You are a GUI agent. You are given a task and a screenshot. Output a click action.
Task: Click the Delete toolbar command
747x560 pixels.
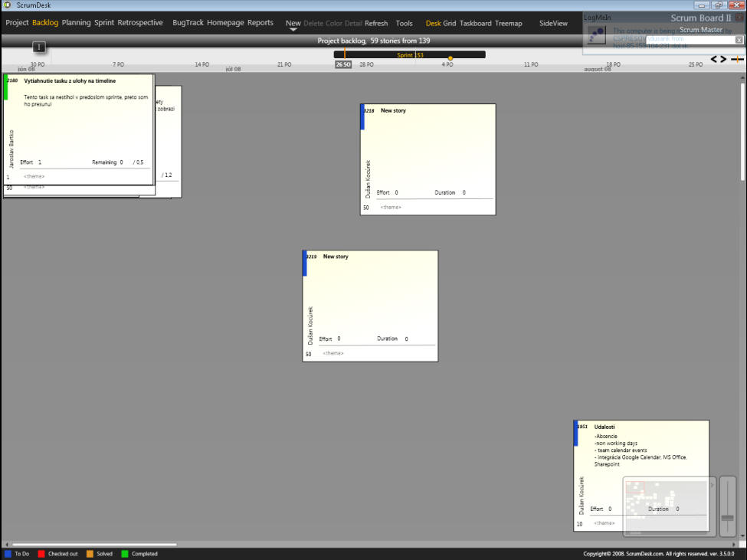click(x=313, y=23)
